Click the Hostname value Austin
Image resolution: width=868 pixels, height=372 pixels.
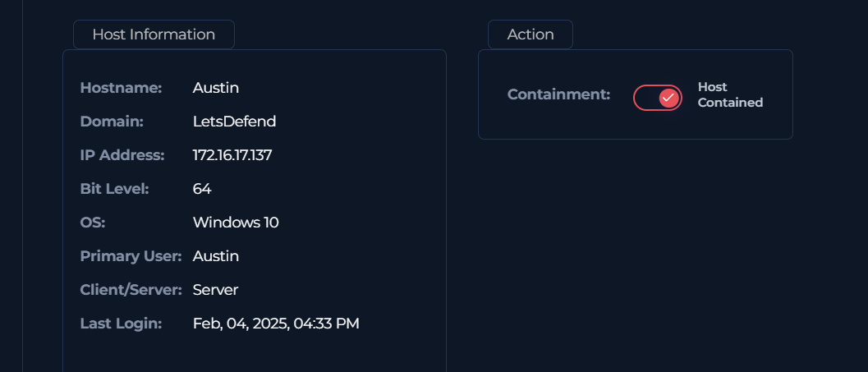pyautogui.click(x=216, y=88)
